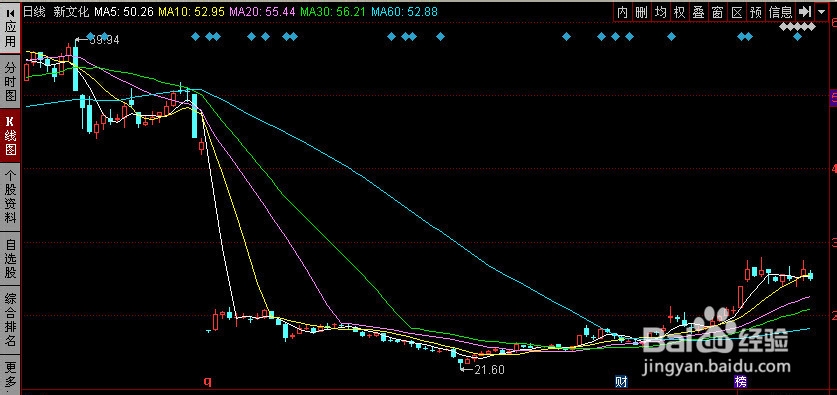Open the 个股资料 sidebar tab
This screenshot has width=837, height=395.
(x=10, y=196)
